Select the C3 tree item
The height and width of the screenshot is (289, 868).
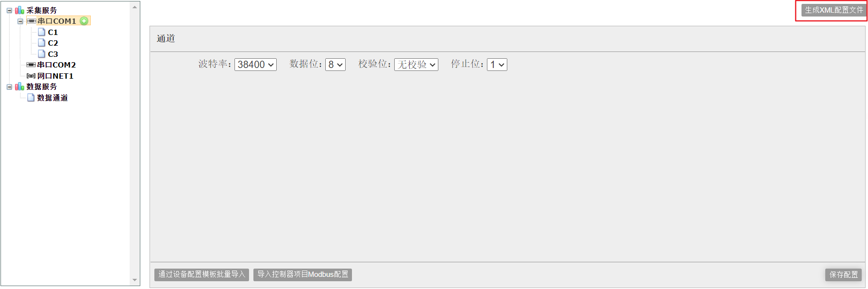click(x=53, y=54)
